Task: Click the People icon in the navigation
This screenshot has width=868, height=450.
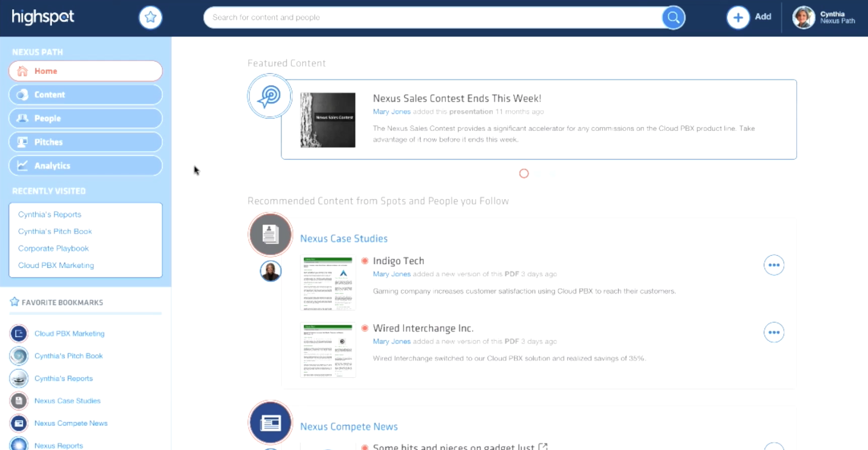Action: coord(22,118)
